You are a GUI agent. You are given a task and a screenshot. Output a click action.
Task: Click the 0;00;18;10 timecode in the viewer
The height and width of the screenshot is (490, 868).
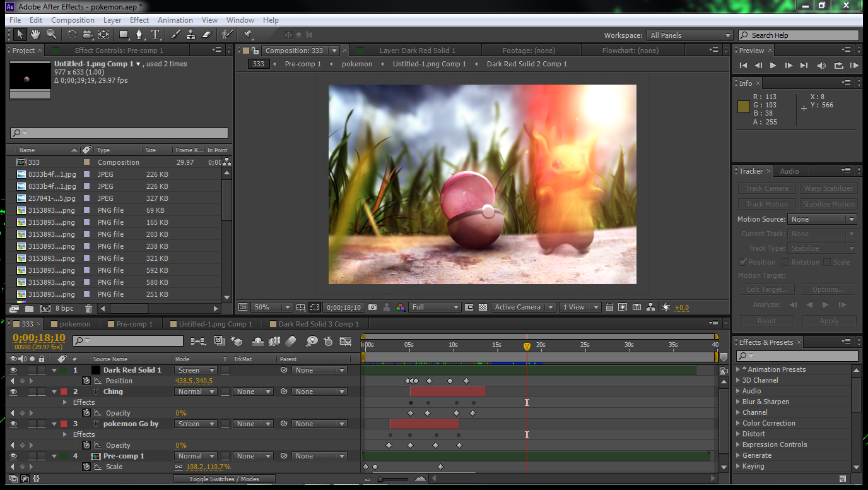tap(344, 308)
